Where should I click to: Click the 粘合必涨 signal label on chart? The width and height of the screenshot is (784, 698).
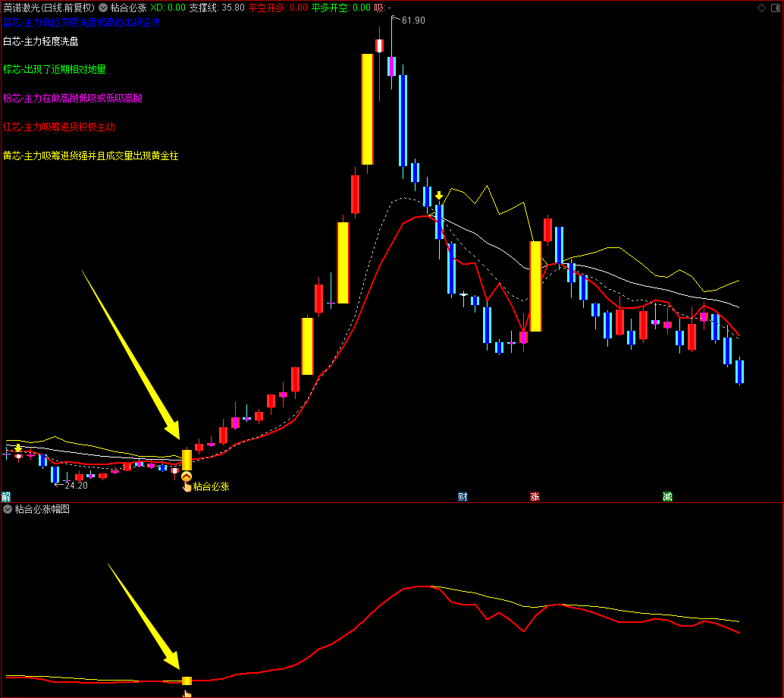[211, 486]
